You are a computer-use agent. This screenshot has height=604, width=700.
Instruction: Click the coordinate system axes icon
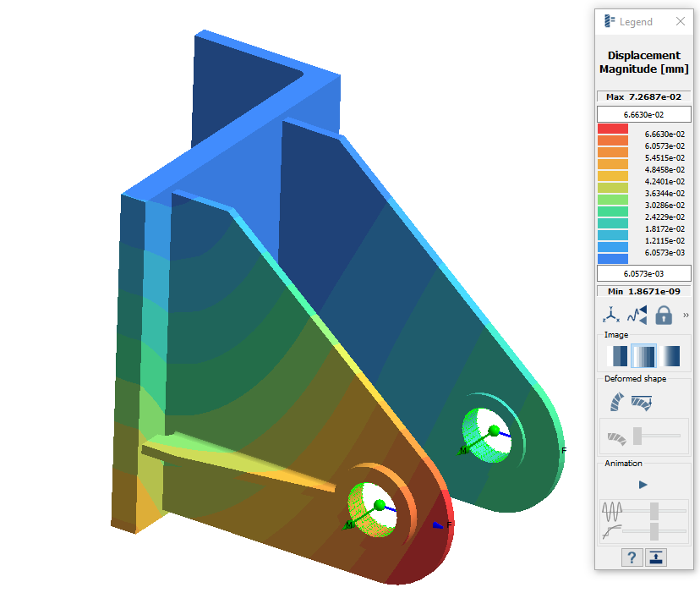point(610,315)
